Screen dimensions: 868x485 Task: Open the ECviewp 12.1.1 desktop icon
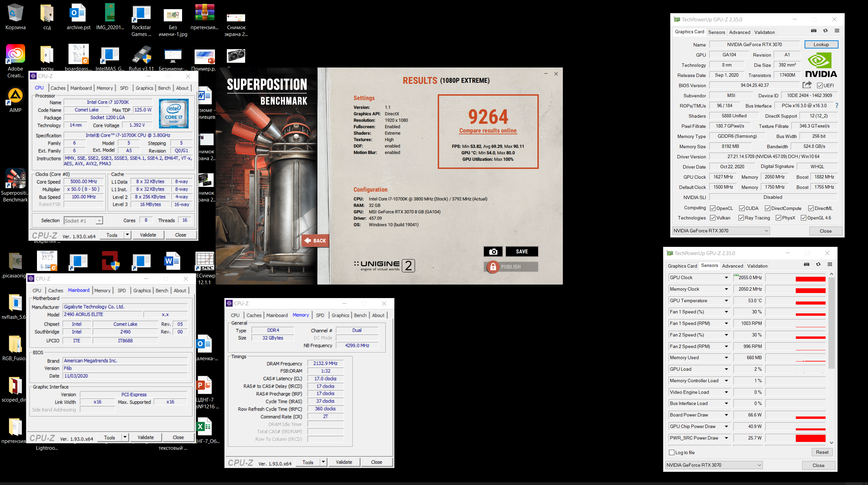204,261
